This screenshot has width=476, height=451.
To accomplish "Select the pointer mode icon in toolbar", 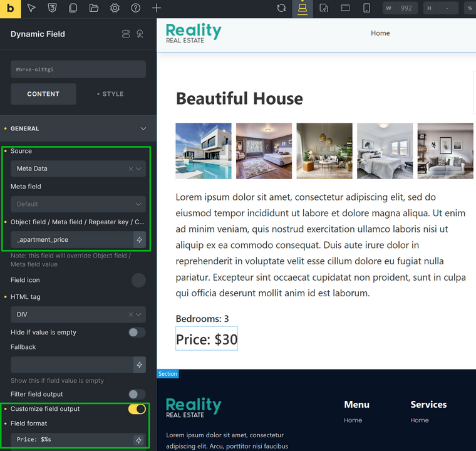I will pos(31,8).
